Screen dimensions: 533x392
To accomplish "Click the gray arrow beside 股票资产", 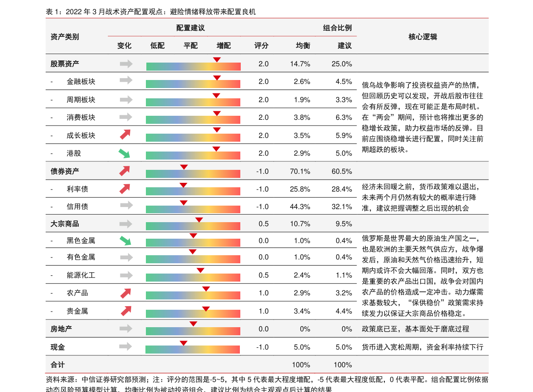I will tap(125, 64).
